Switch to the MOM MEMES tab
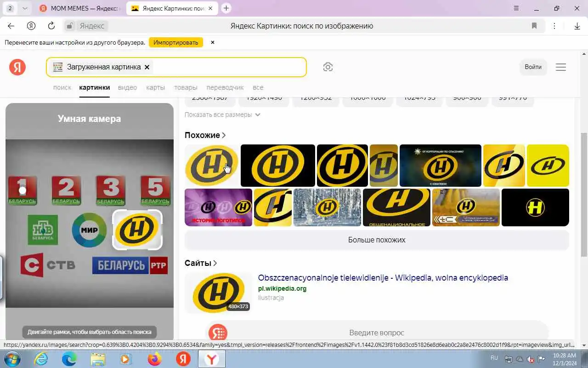Screen dimensions: 588x368 pos(79,8)
